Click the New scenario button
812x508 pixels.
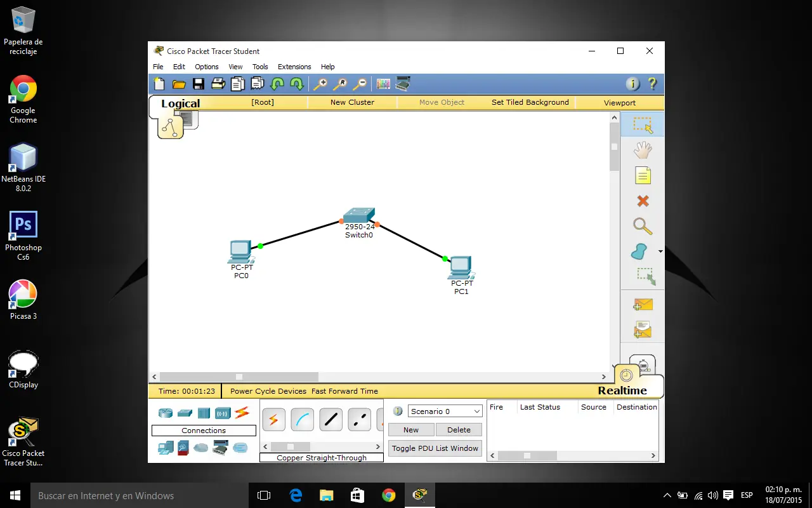411,430
